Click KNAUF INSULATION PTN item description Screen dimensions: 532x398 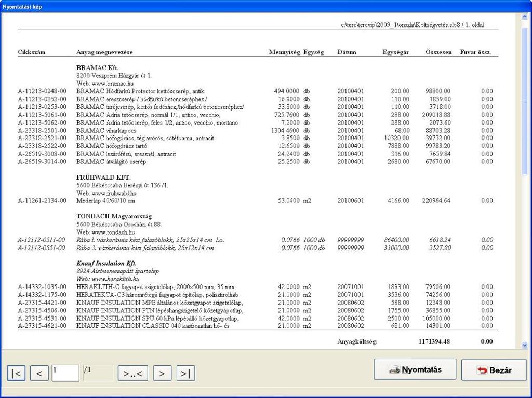click(160, 310)
